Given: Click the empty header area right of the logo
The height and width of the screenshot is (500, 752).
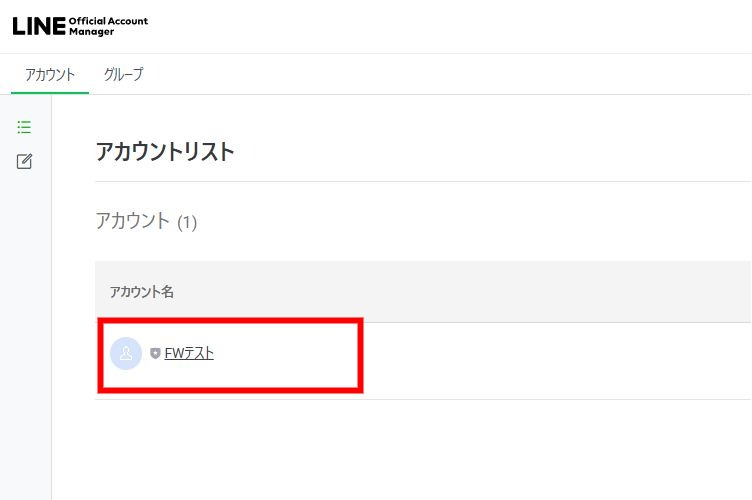Looking at the screenshot, I should pyautogui.click(x=450, y=26).
